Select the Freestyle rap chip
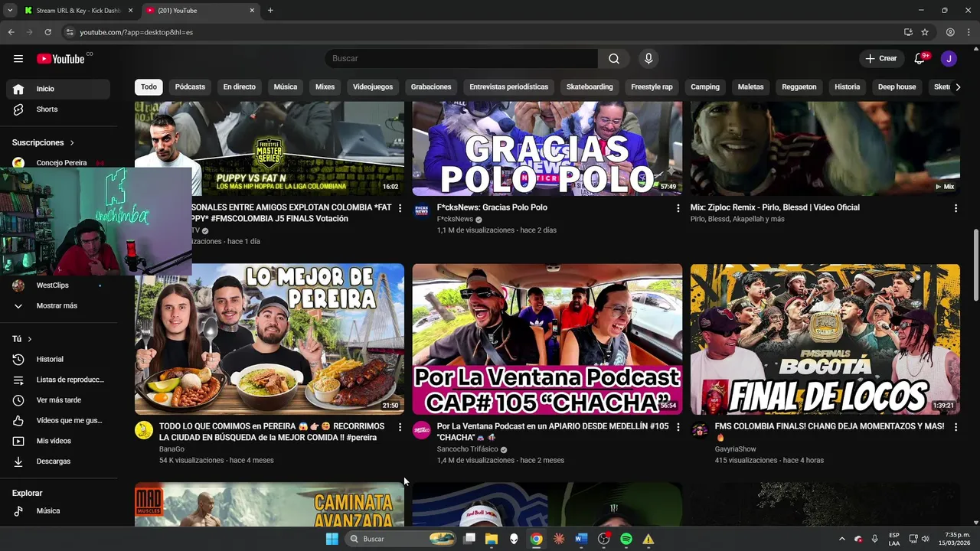The height and width of the screenshot is (551, 980). [x=652, y=87]
